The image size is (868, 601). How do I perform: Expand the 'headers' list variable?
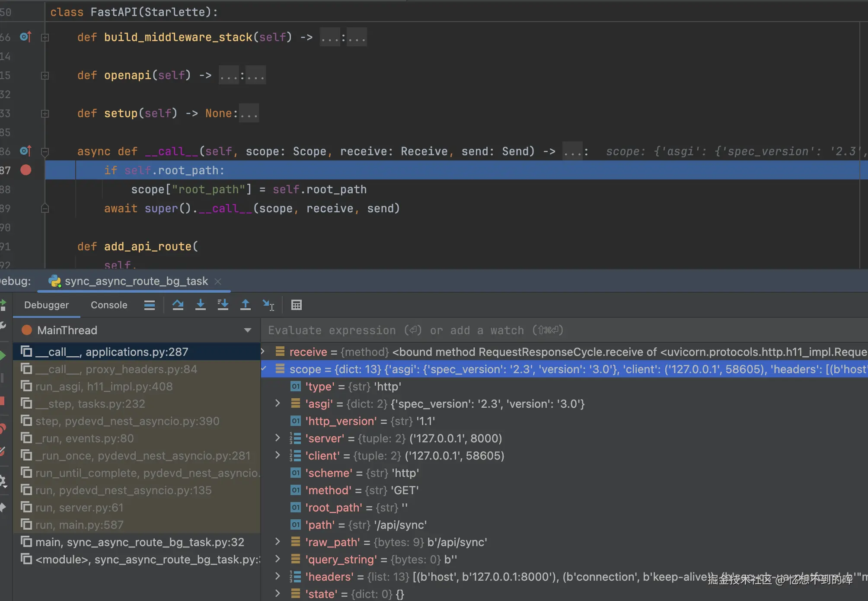click(278, 576)
